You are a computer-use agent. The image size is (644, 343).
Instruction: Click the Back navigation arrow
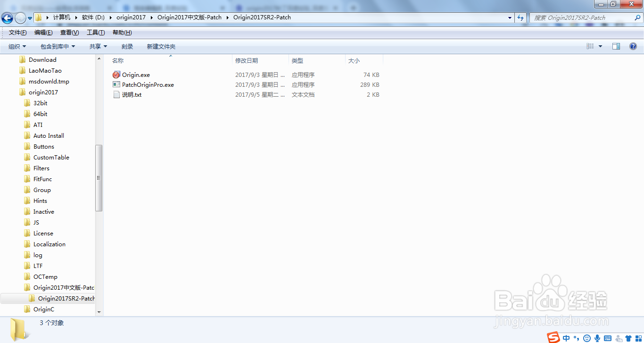click(8, 18)
